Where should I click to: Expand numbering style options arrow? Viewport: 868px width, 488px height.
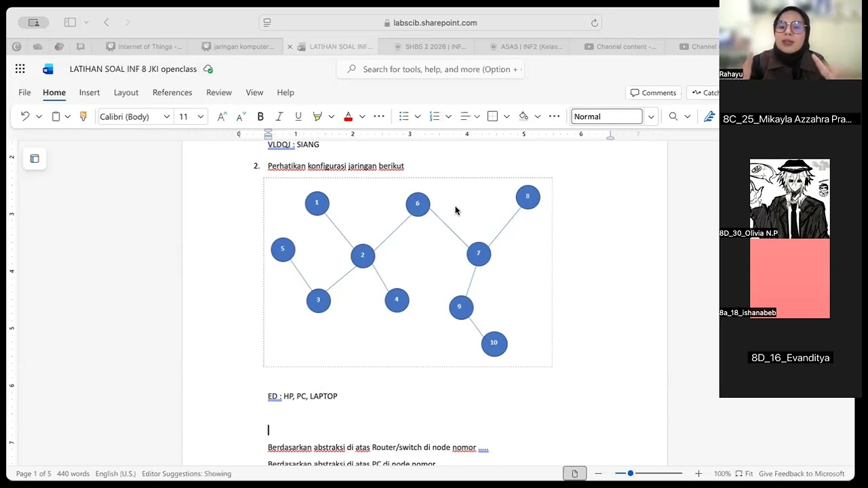(x=448, y=117)
